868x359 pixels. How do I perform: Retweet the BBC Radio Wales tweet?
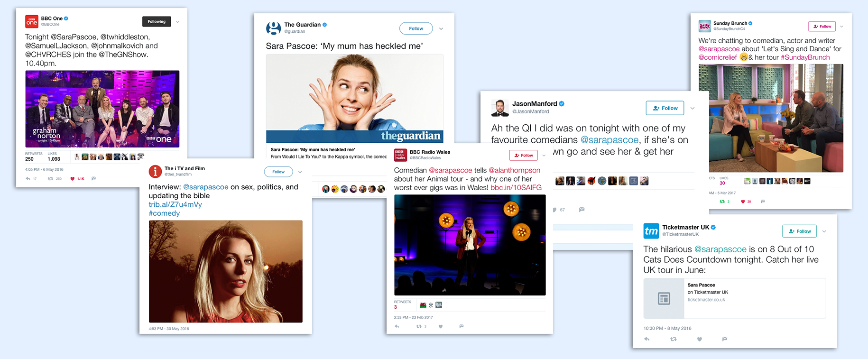419,326
